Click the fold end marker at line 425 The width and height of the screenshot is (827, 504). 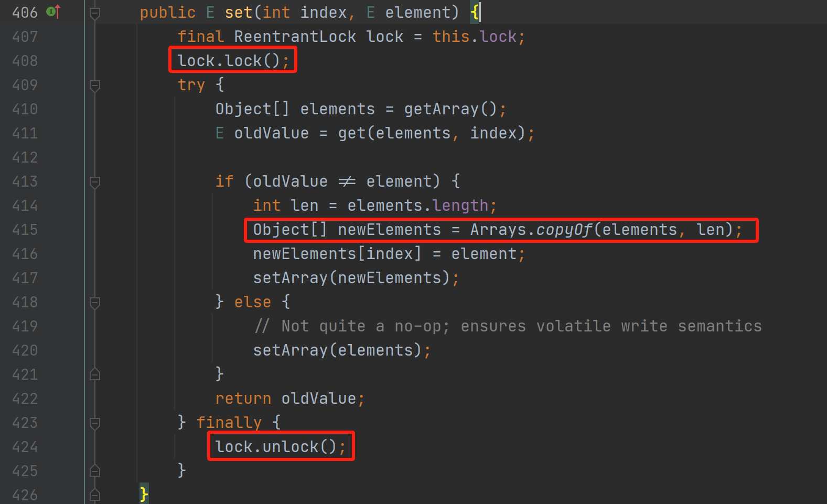tap(95, 471)
